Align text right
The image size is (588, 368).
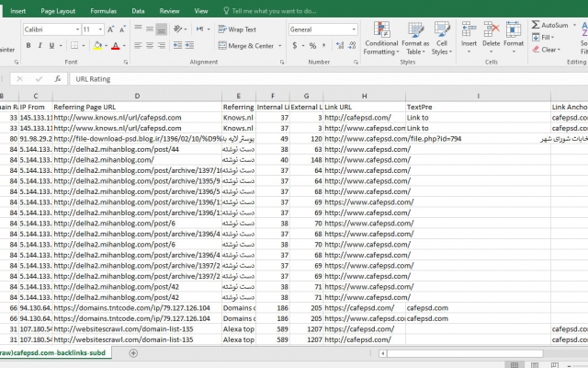pos(162,46)
